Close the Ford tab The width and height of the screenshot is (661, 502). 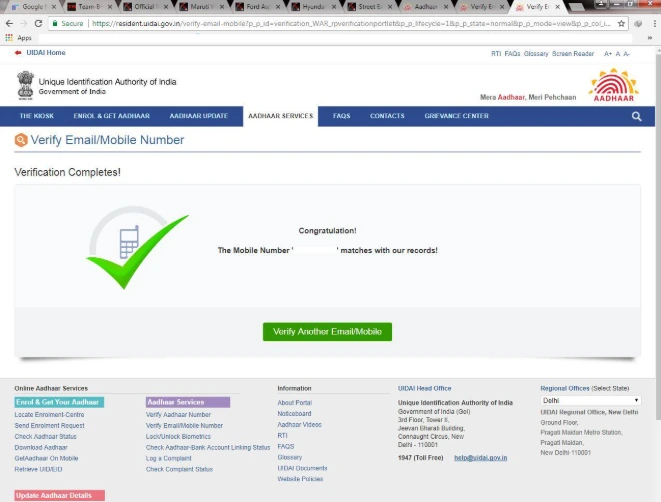point(278,7)
